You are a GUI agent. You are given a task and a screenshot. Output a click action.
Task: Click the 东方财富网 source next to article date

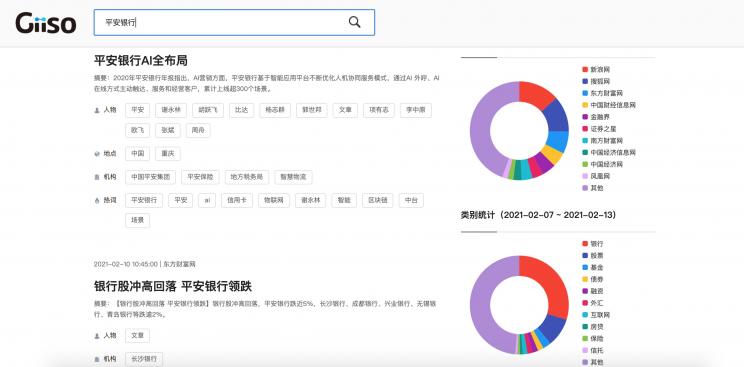(179, 264)
